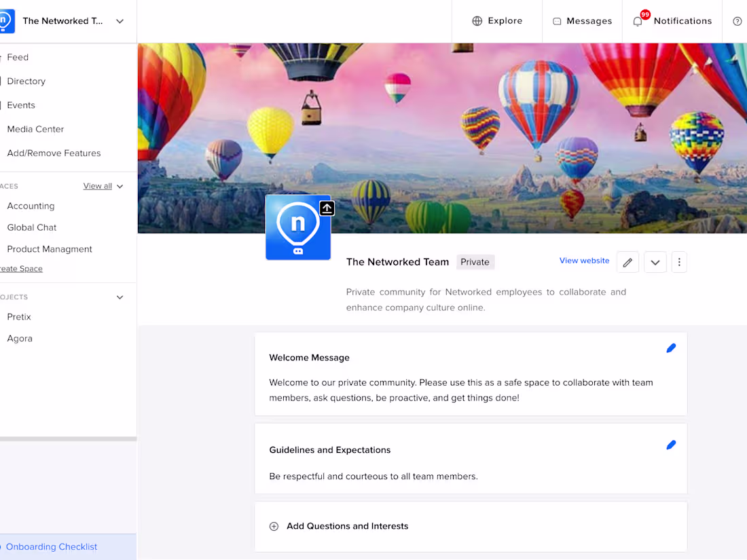Click the Create Space link
The width and height of the screenshot is (747, 560).
[22, 269]
